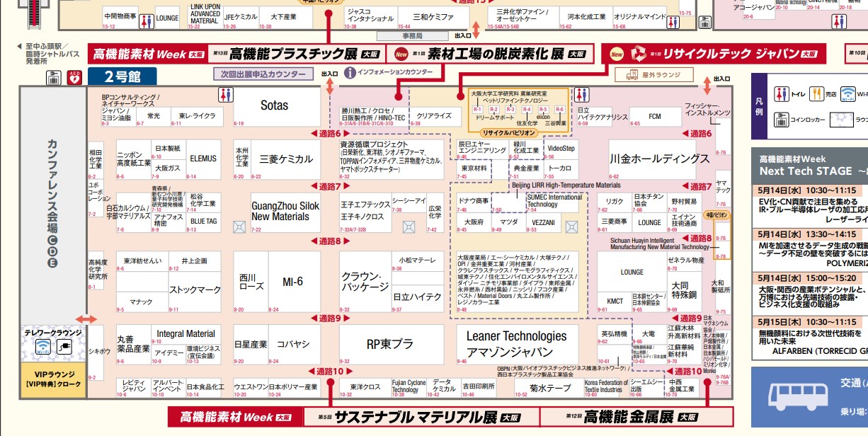Image resolution: width=868 pixels, height=436 pixels.
Task: Click the リサイクルパビリオン label
Action: (x=510, y=132)
